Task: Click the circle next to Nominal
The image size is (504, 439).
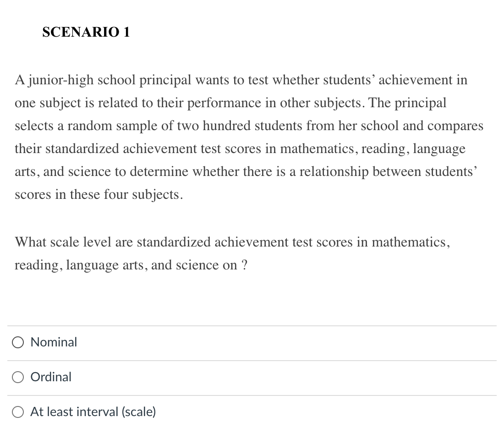Action: [18, 342]
